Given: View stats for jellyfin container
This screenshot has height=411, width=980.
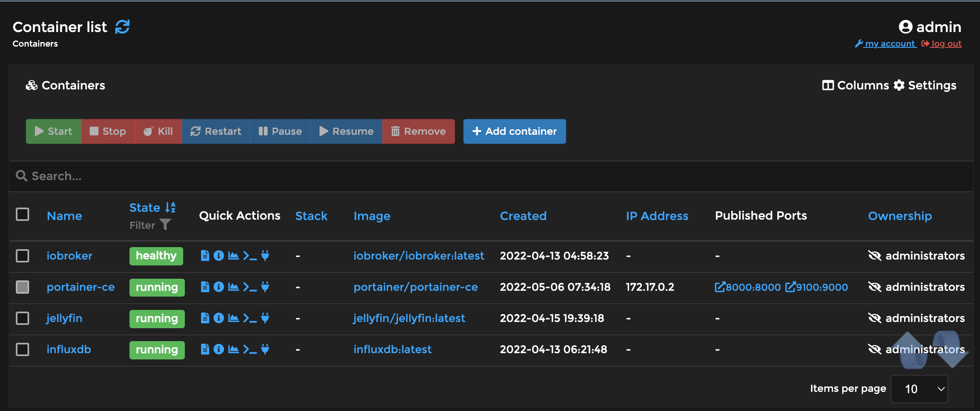Looking at the screenshot, I should point(234,318).
